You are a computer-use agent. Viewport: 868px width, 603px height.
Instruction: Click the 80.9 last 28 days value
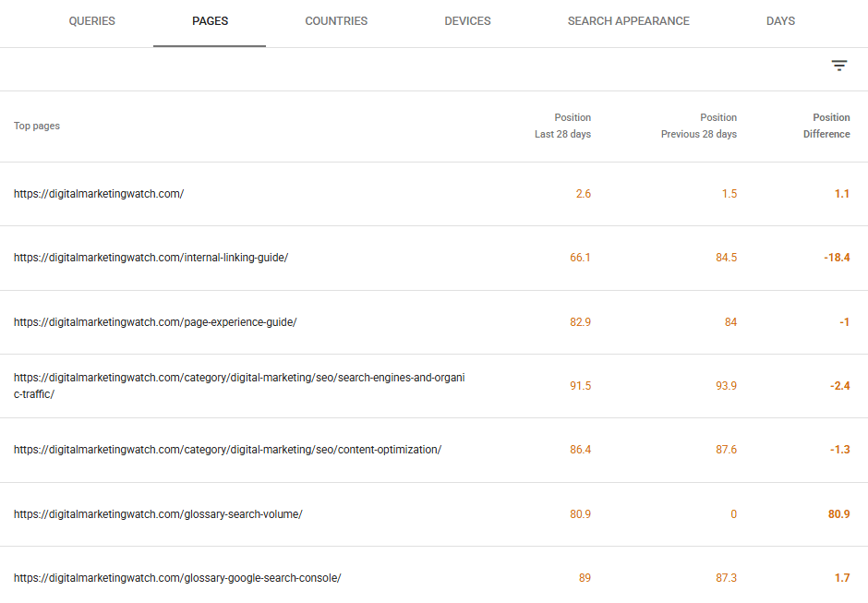580,514
